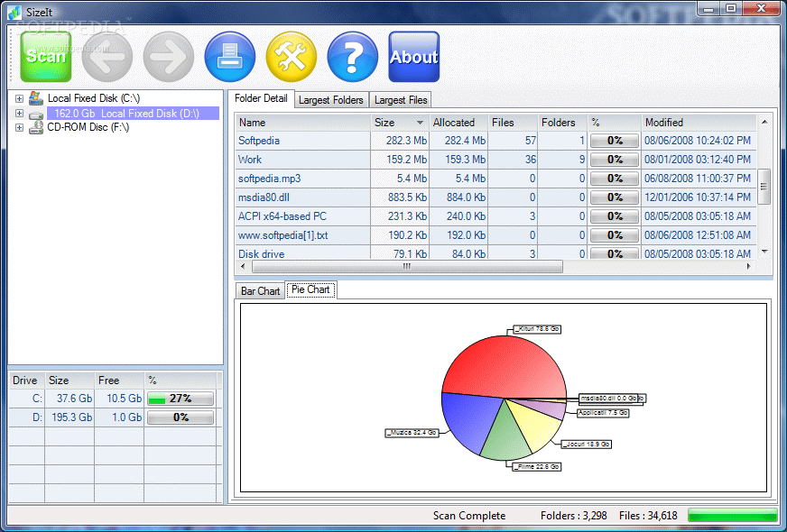
Task: Click the D: drive icon in tree
Action: point(35,115)
